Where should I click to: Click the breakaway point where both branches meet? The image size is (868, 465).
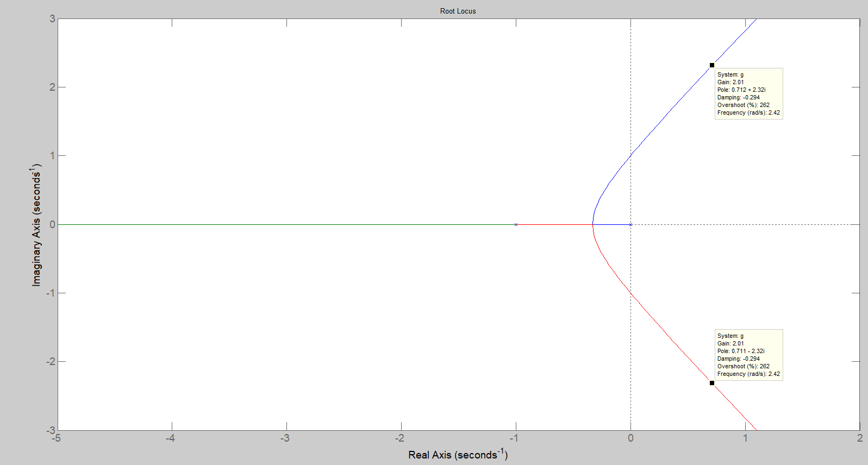pos(593,224)
